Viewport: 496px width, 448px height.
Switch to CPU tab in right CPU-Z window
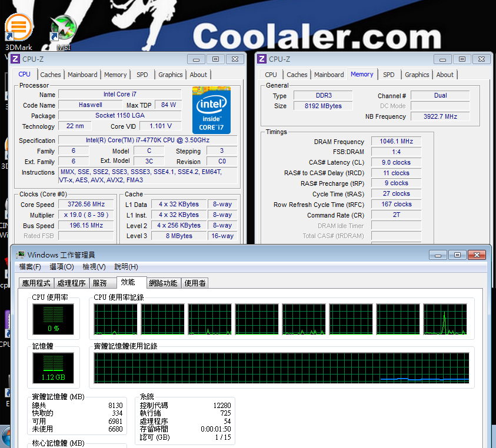click(x=271, y=75)
